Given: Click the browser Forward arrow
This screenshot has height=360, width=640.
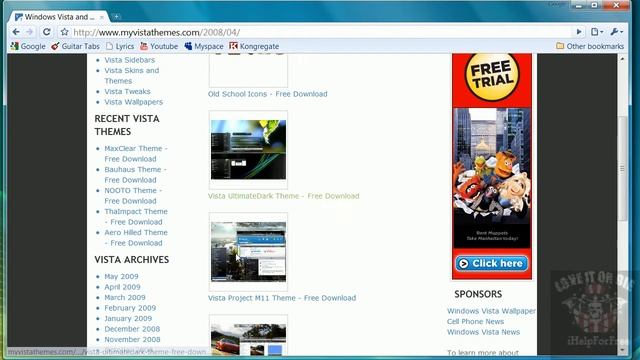Looking at the screenshot, I should (x=30, y=32).
